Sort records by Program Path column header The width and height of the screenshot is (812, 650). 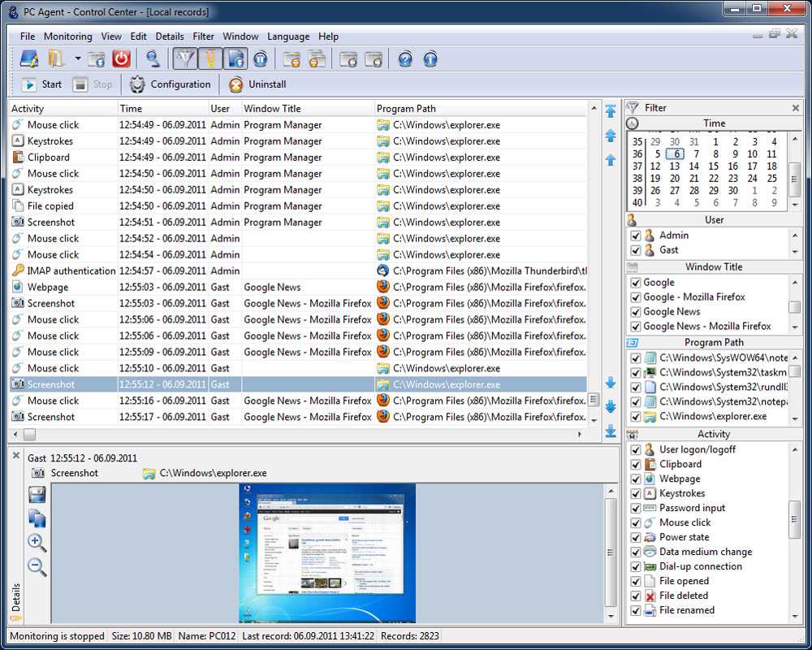tap(481, 108)
